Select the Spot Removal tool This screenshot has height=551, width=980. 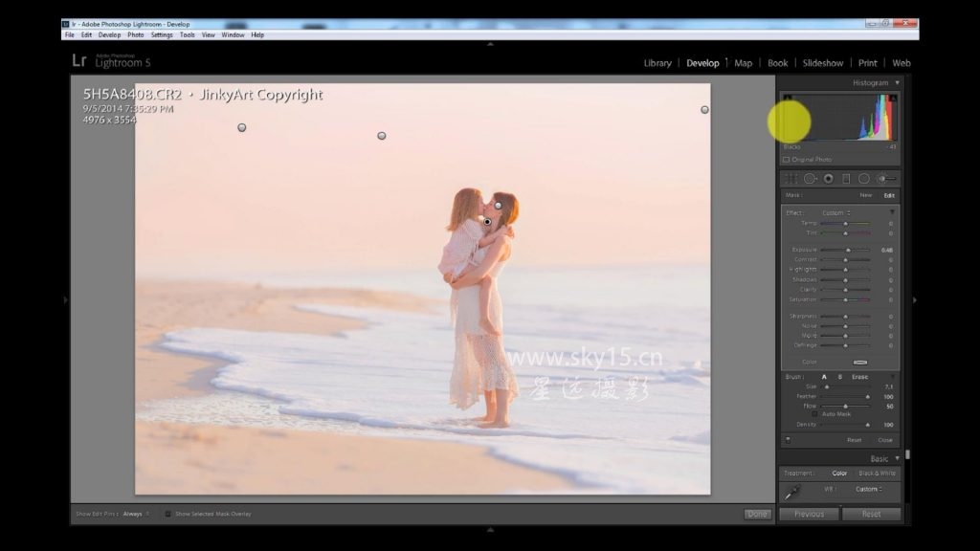810,179
